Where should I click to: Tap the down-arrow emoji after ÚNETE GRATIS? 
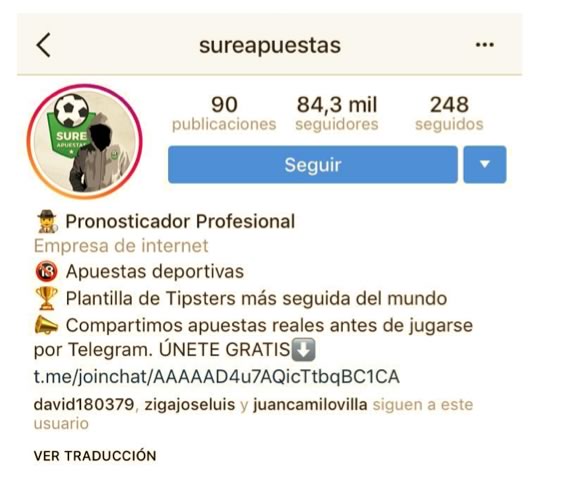pyautogui.click(x=303, y=349)
